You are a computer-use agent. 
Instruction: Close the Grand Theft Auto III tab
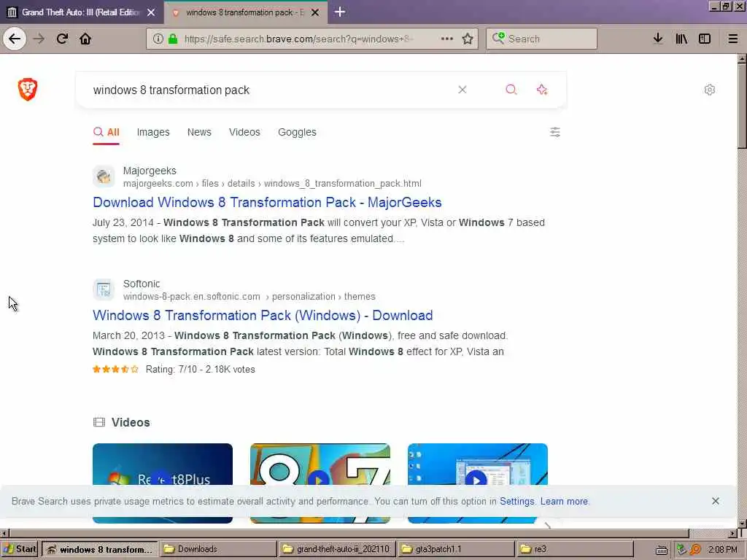click(x=151, y=12)
